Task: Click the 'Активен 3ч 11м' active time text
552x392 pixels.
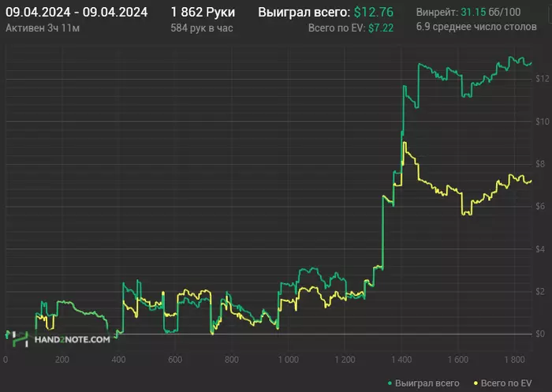Action: coord(43,28)
